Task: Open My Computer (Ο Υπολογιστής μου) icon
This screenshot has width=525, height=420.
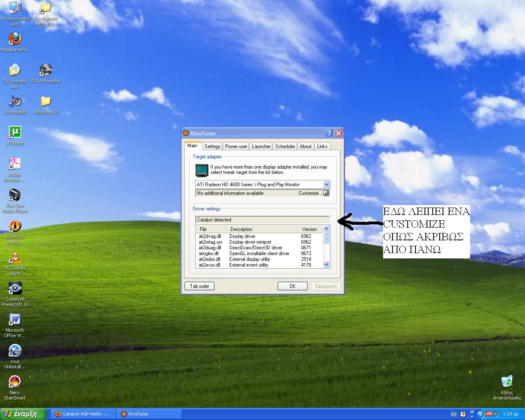Action: point(15,14)
